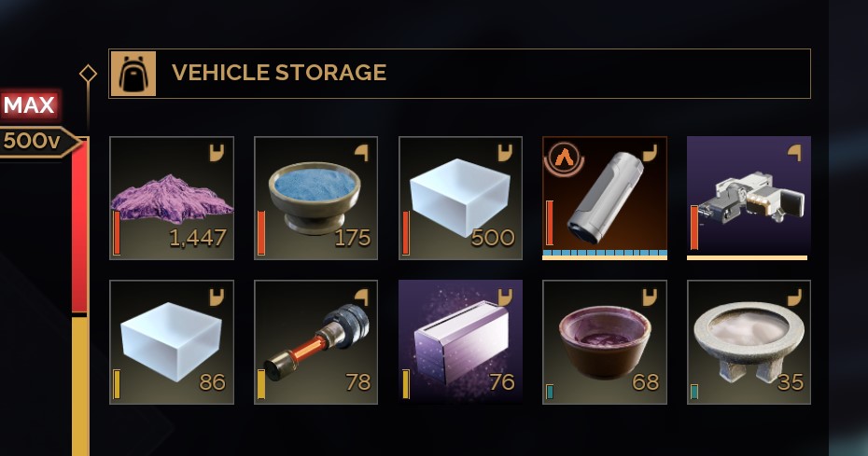Click the orange upgrade chevron badge on cylinder
This screenshot has width=868, height=456.
pos(564,158)
